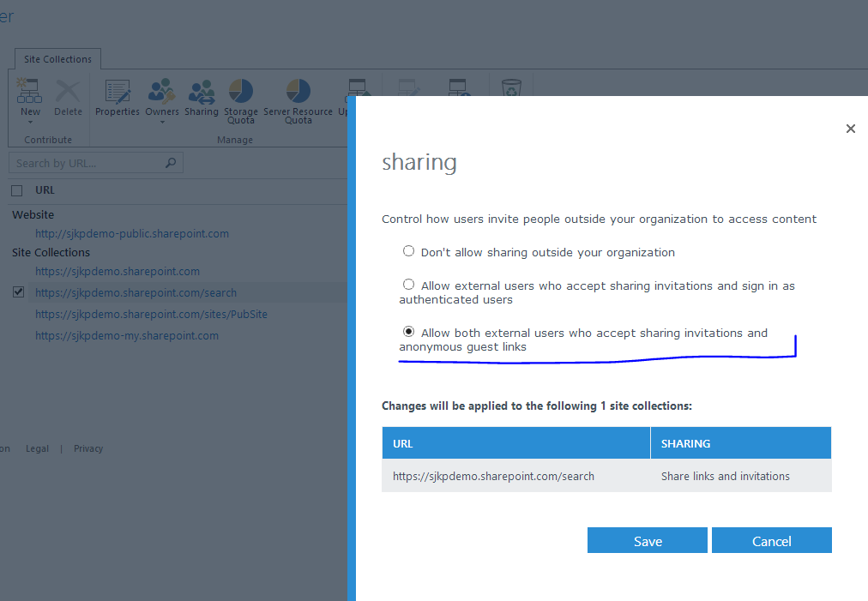Click the New site collection icon

click(x=30, y=92)
